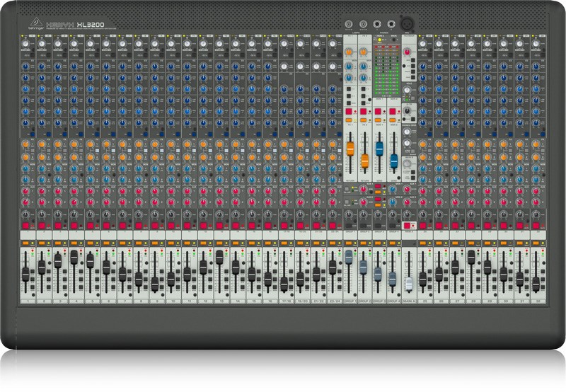Click the channel 1 fader cap
The image size is (566, 392).
pos(25,275)
